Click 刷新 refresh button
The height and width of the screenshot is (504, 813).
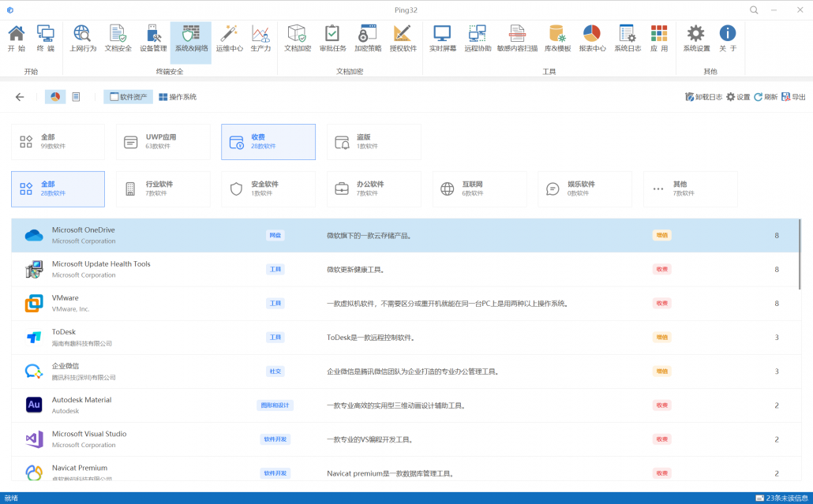[766, 97]
